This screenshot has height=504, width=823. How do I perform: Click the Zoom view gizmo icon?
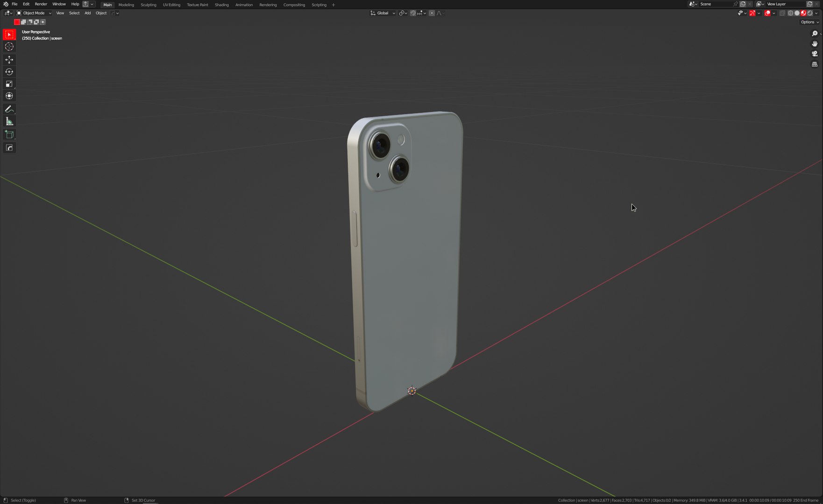(815, 34)
